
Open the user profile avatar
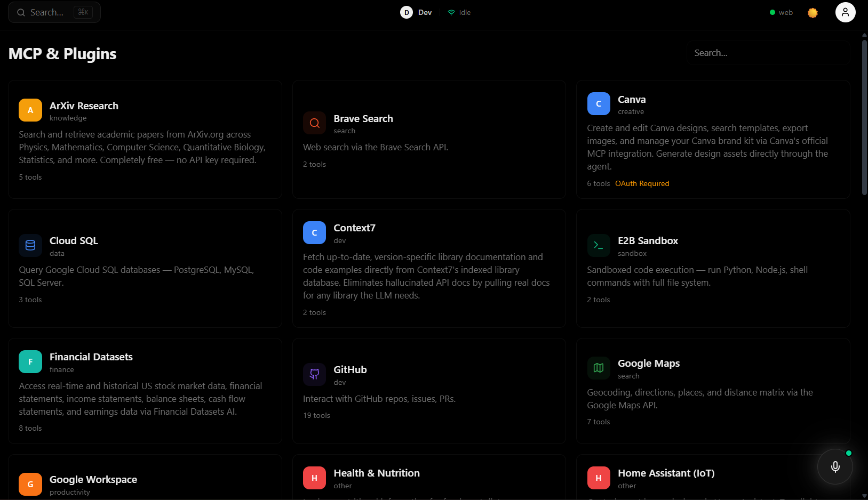pyautogui.click(x=845, y=12)
